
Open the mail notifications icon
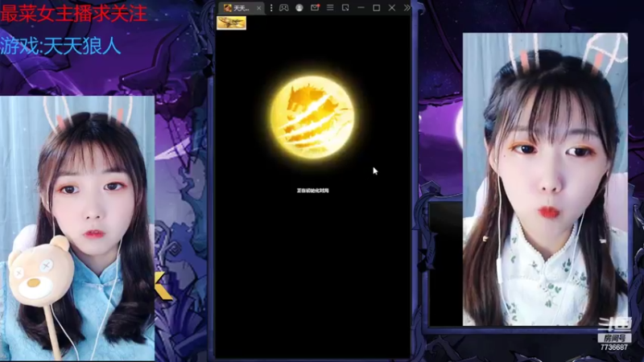click(315, 7)
